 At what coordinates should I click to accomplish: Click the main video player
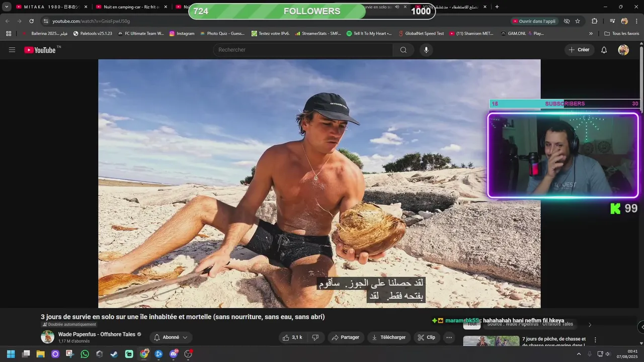point(319,184)
